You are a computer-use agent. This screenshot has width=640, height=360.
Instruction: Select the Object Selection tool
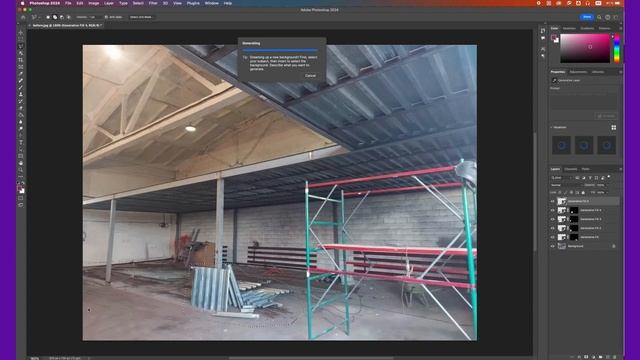[21, 53]
